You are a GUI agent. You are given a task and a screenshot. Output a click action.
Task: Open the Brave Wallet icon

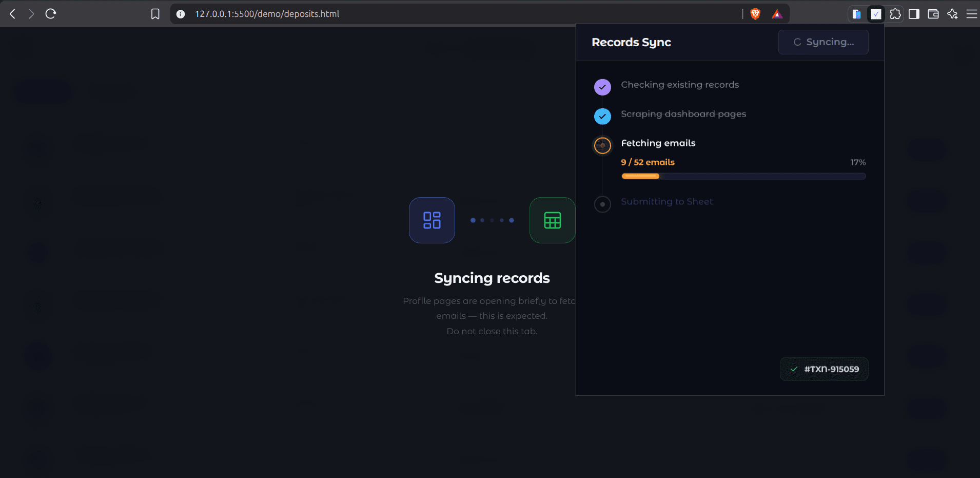tap(933, 14)
